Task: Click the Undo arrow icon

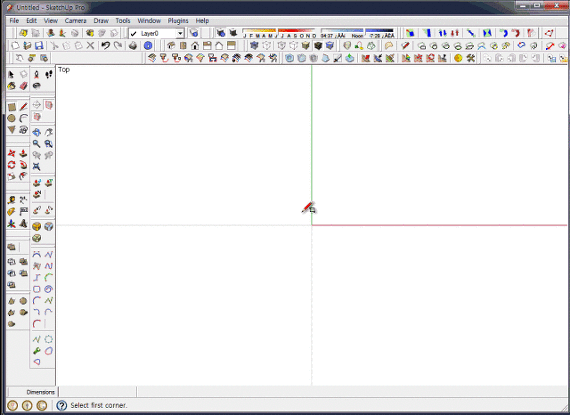Action: tap(105, 45)
